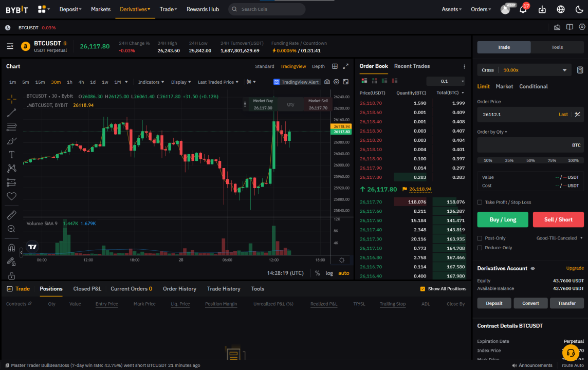Toggle log scale on chart
Image resolution: width=588 pixels, height=370 pixels.
pos(329,273)
